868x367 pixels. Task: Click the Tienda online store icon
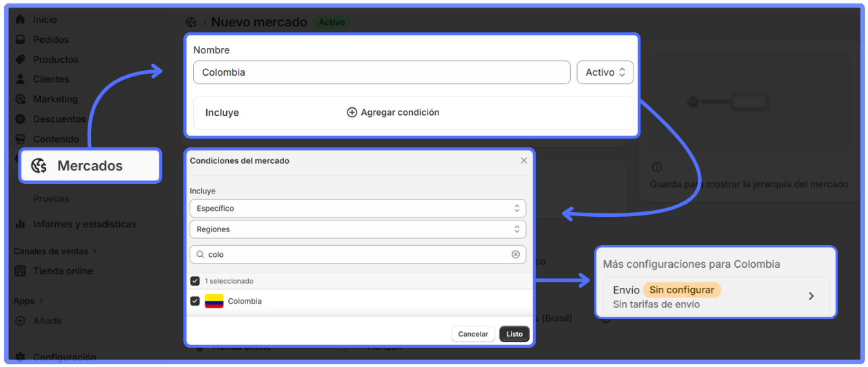click(20, 271)
